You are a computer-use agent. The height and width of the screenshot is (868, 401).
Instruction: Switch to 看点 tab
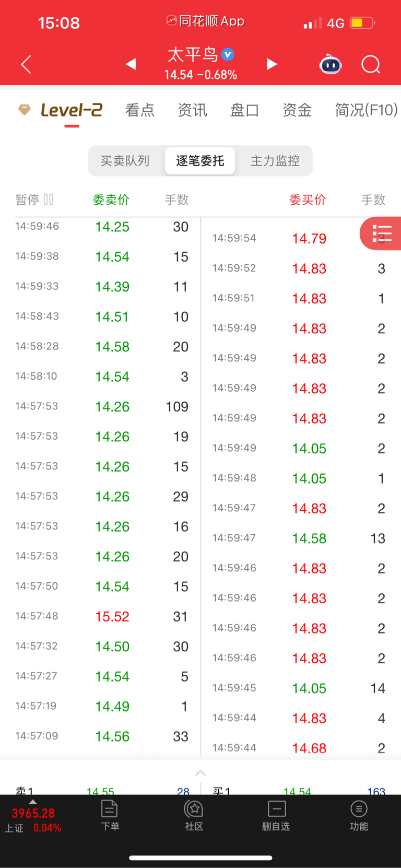pyautogui.click(x=140, y=110)
